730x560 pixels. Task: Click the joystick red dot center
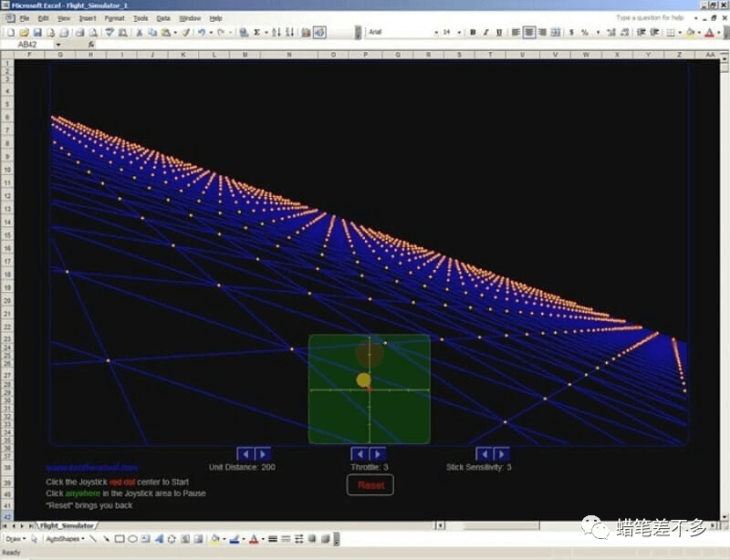(370, 389)
